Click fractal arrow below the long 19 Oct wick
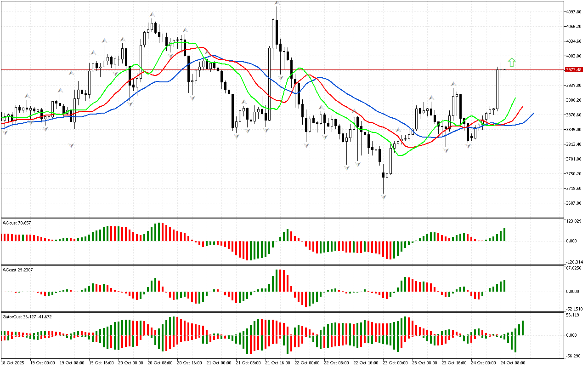This screenshot has height=368, width=588. (71, 145)
